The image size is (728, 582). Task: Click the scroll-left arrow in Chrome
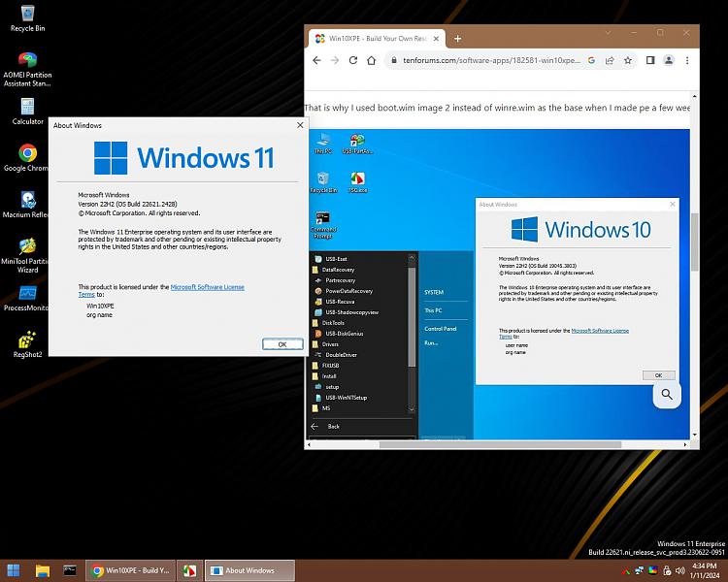(309, 444)
